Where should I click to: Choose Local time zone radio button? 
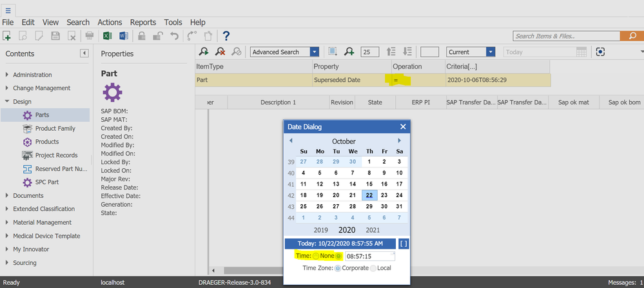click(373, 268)
